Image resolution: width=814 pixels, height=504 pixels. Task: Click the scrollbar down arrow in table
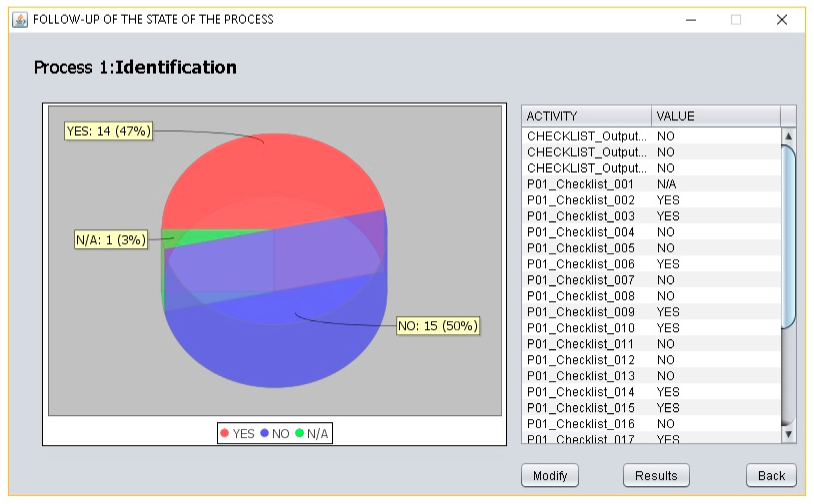pyautogui.click(x=788, y=434)
